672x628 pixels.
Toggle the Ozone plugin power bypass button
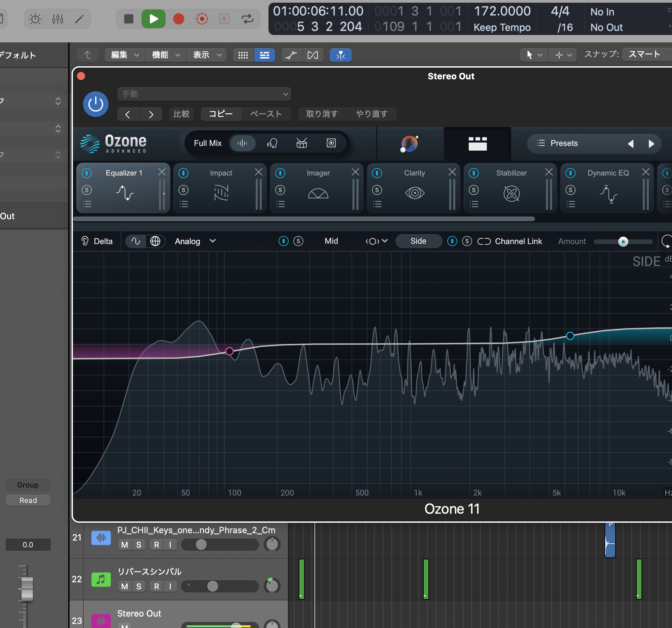coord(96,104)
